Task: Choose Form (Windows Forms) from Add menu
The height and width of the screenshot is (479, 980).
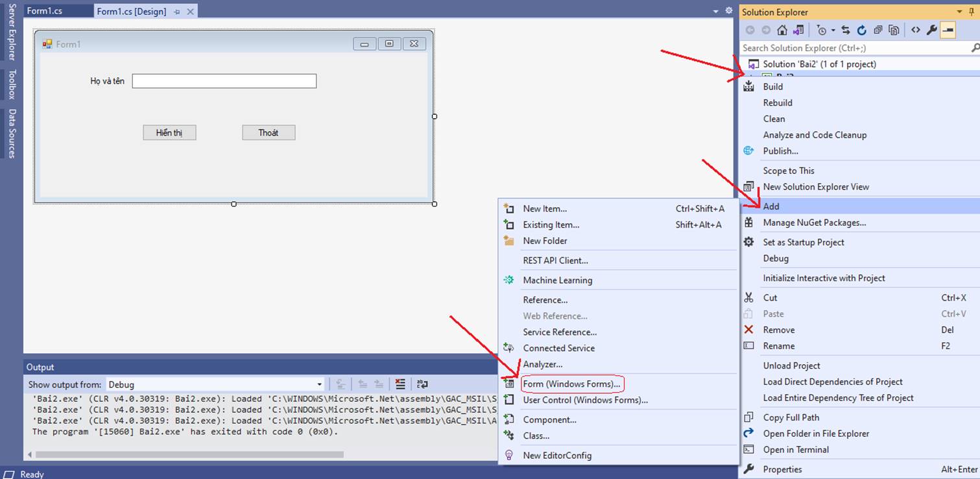Action: [x=571, y=384]
